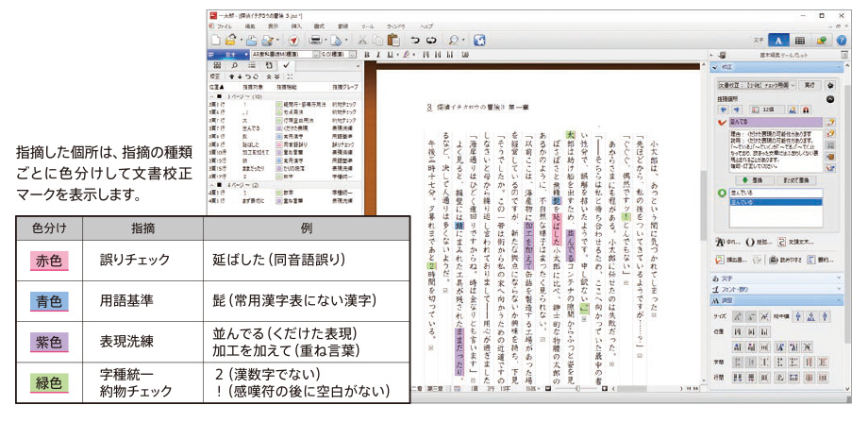Viewport: 868px width, 422px height.
Task: Go to the previous flagged item (blue left arrow)
Action: click(723, 110)
